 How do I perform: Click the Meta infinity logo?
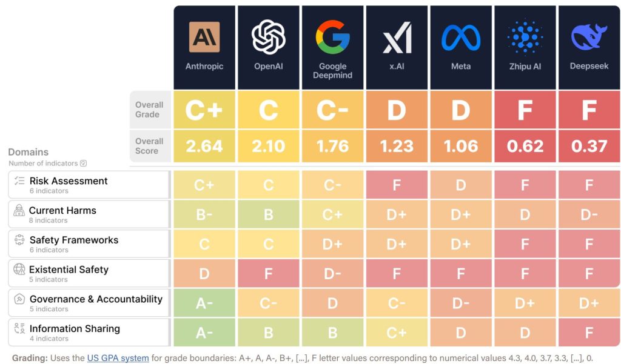[461, 38]
